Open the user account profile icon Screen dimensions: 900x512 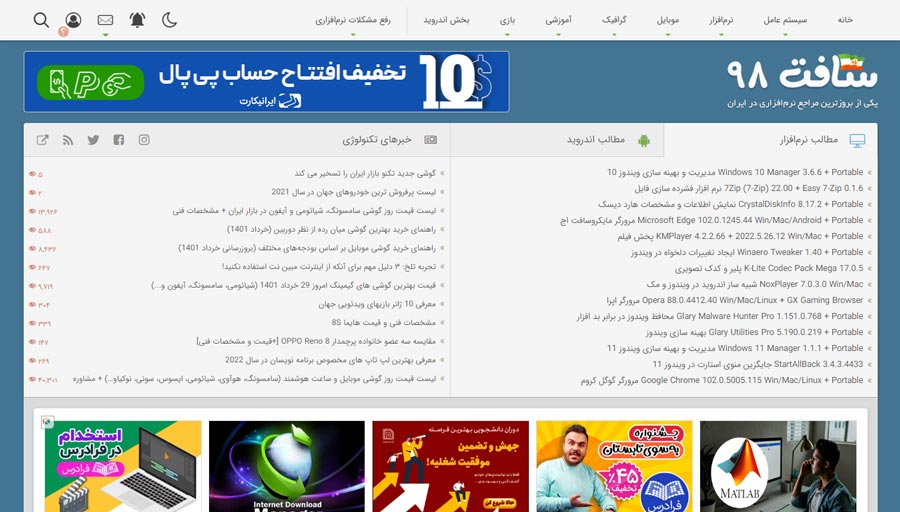click(73, 20)
